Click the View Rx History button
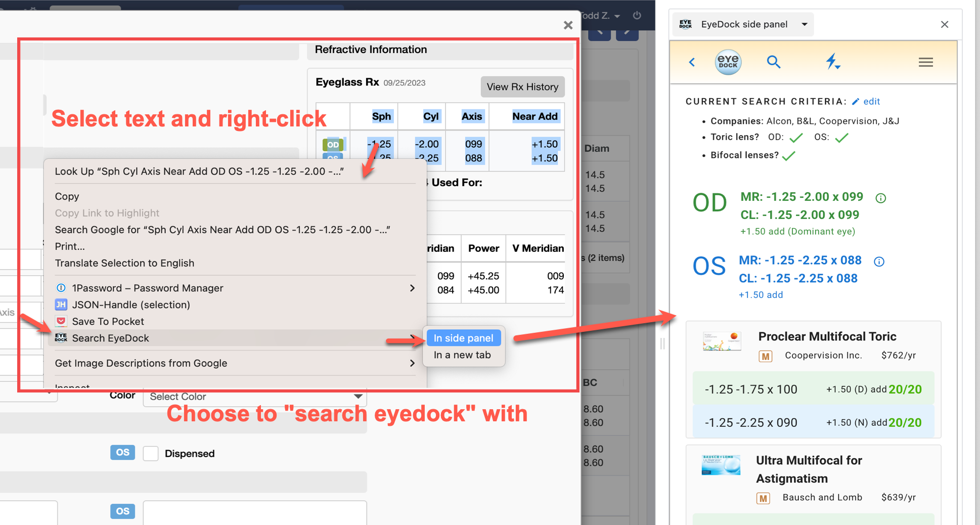The height and width of the screenshot is (525, 980). tap(522, 87)
